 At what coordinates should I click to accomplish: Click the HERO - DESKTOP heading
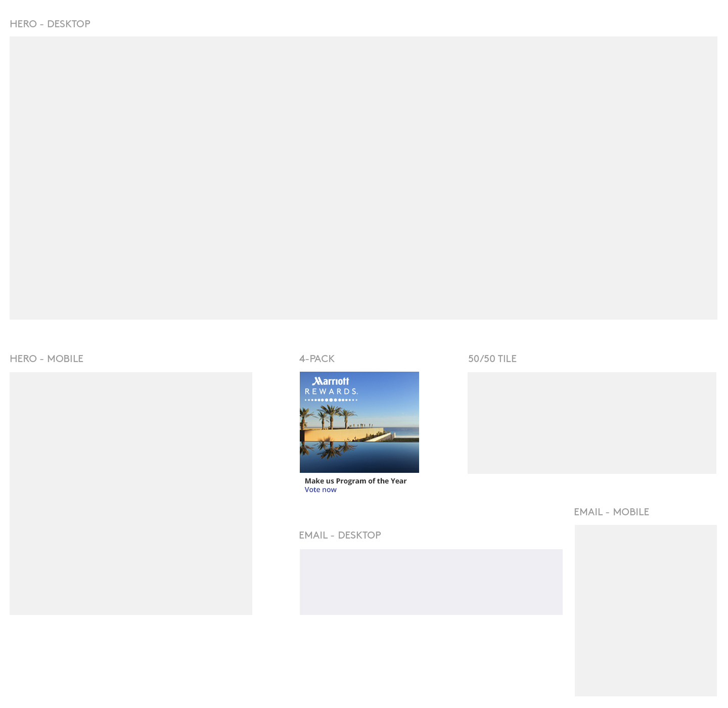point(50,24)
